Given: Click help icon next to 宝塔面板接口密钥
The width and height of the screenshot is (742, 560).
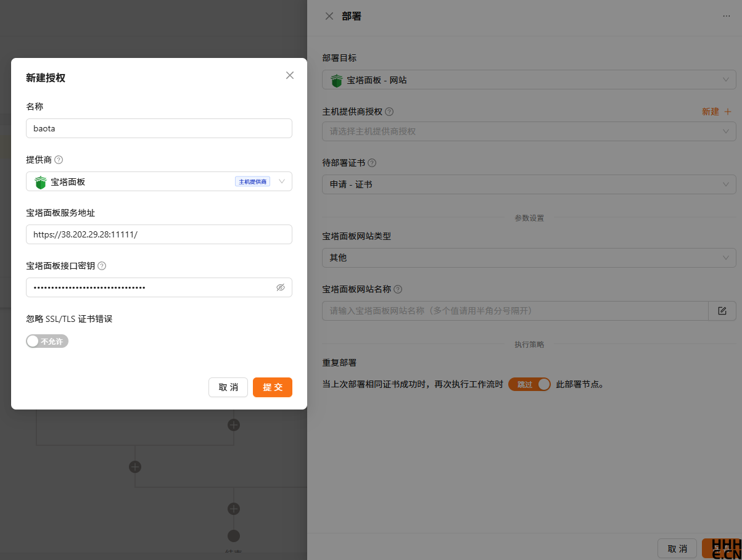Looking at the screenshot, I should [102, 266].
